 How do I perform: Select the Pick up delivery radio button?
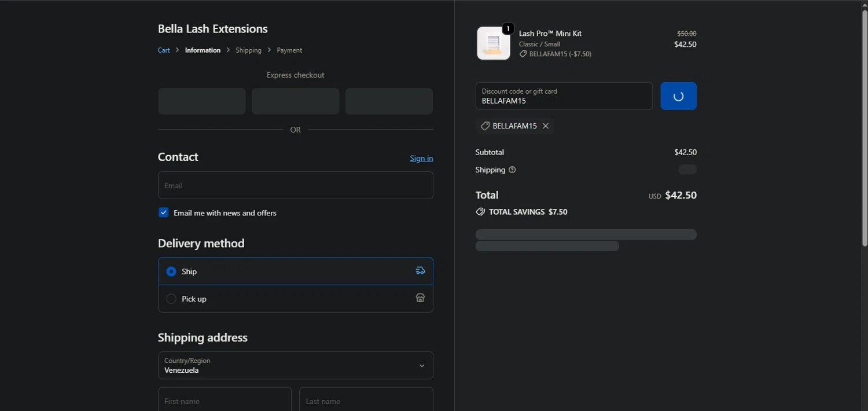(x=171, y=299)
